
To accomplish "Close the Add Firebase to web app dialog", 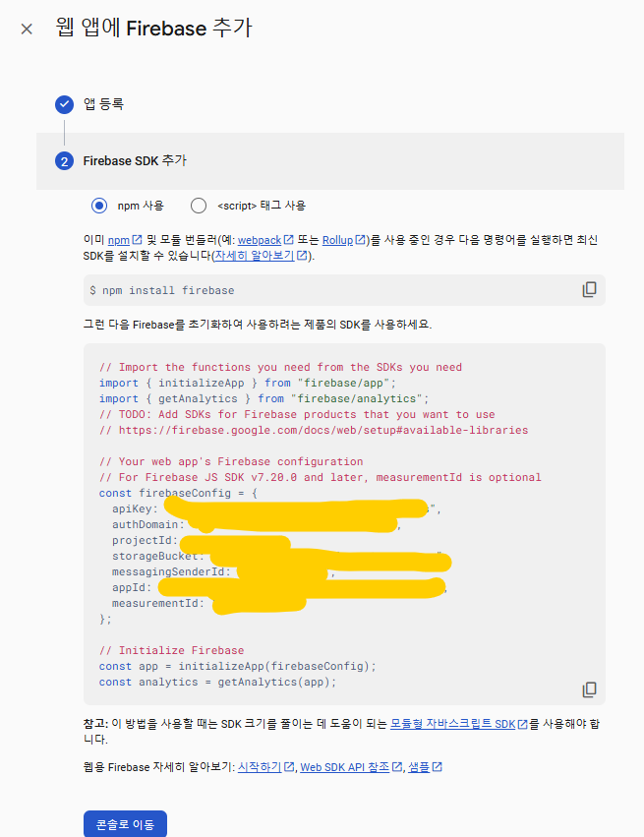I will click(27, 29).
